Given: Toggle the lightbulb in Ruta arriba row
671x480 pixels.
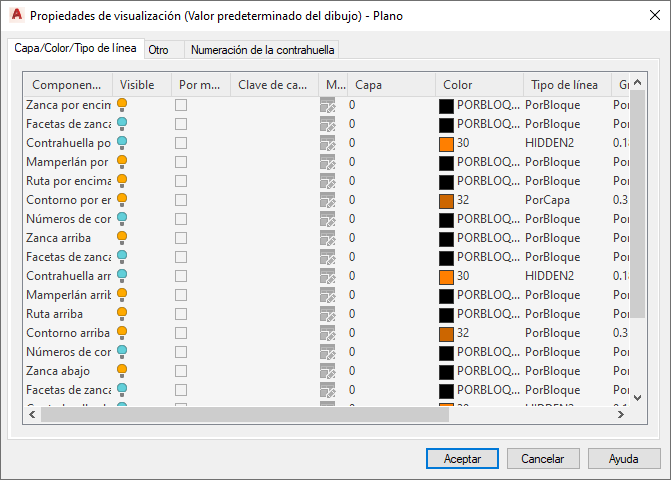Looking at the screenshot, I should coord(122,313).
